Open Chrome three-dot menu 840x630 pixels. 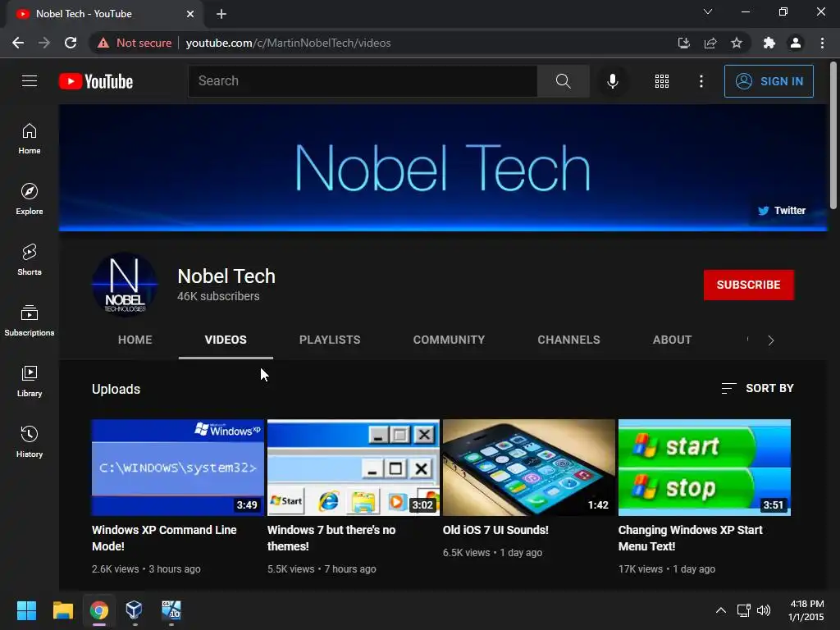(822, 43)
